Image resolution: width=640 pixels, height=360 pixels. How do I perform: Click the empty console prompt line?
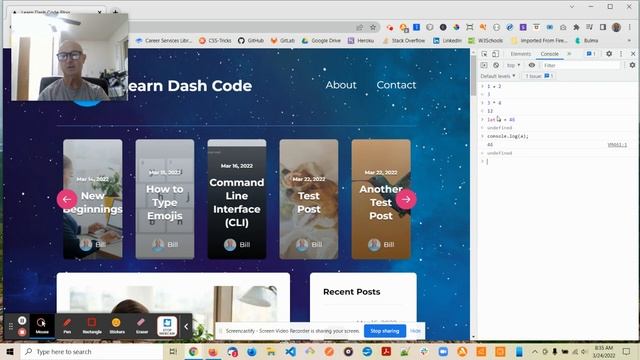coord(559,162)
